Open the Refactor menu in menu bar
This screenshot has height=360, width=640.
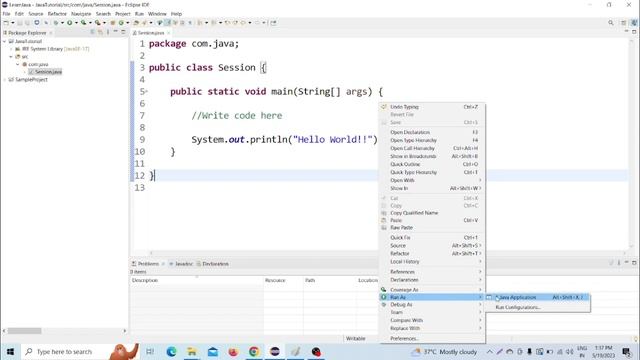(57, 14)
